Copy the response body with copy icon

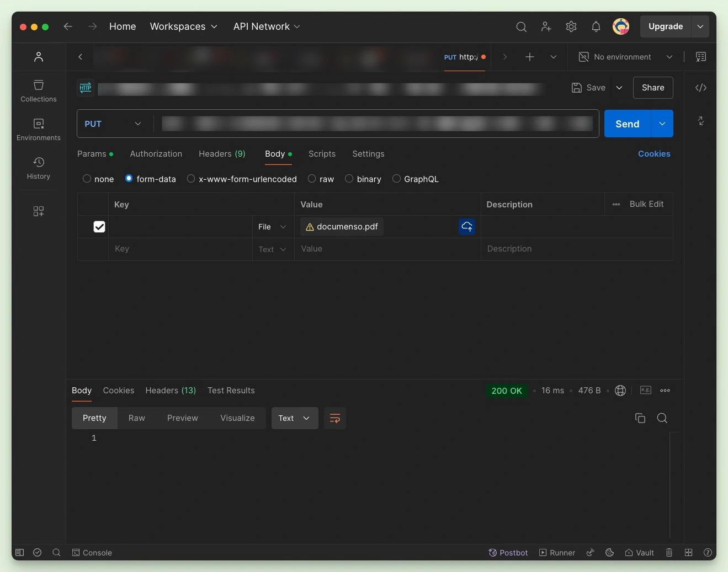pyautogui.click(x=640, y=418)
